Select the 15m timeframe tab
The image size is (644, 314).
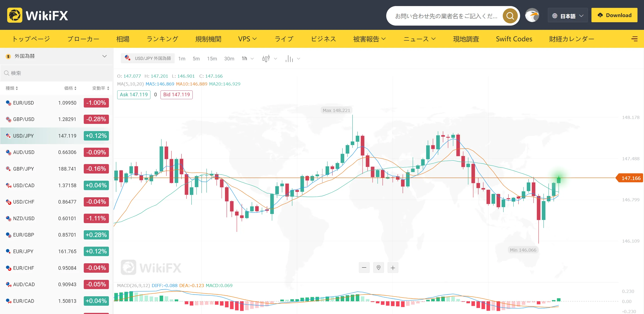[x=212, y=58]
